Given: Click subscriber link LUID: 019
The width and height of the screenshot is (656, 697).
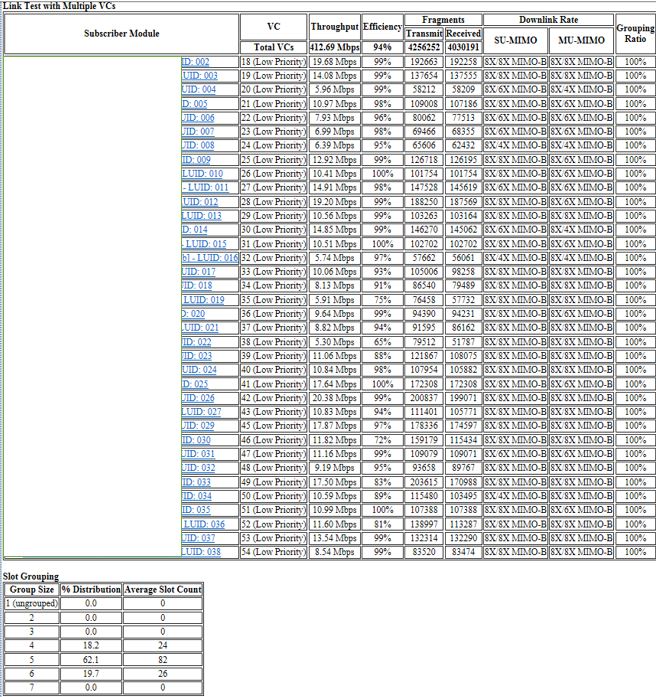Looking at the screenshot, I should [x=203, y=299].
